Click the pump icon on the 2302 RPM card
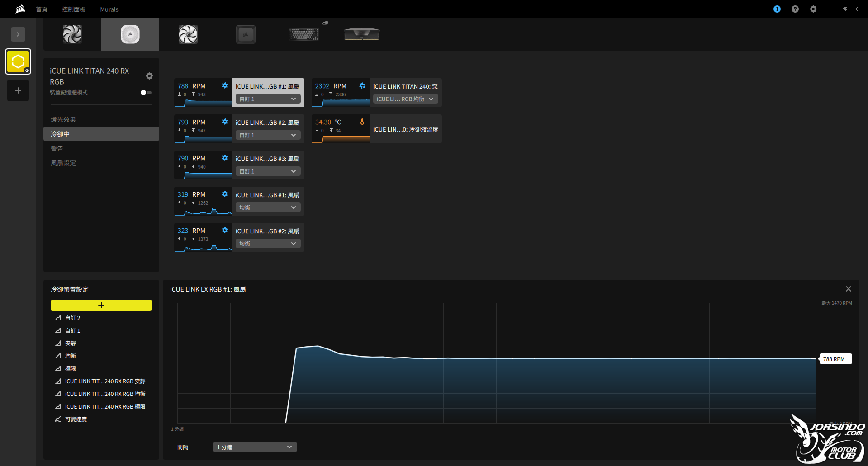The width and height of the screenshot is (868, 466). (362, 85)
